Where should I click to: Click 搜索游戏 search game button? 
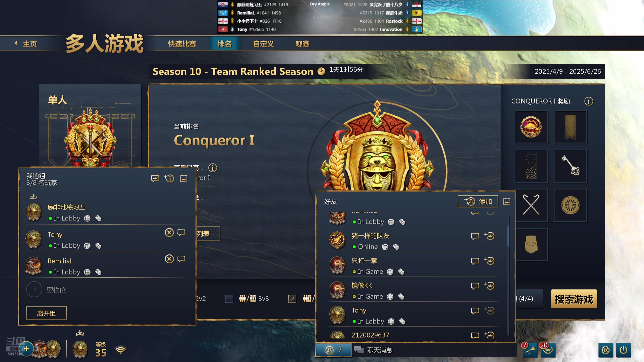[x=574, y=299]
